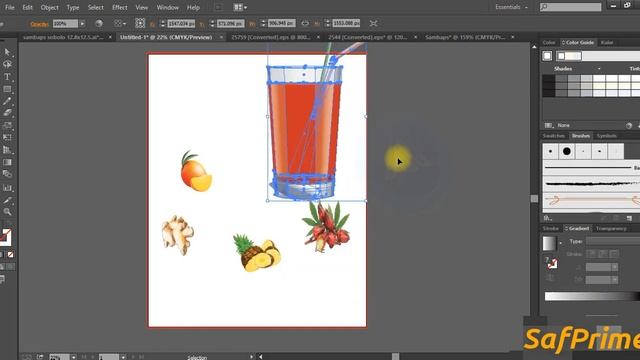
Task: Open the Type menu
Action: point(73,7)
